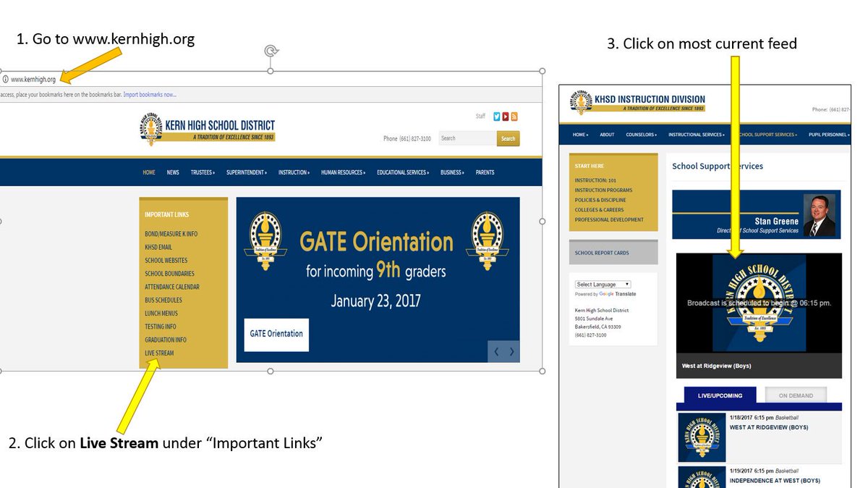This screenshot has height=488, width=868.
Task: Open the Select Language dropdown
Action: [x=603, y=285]
